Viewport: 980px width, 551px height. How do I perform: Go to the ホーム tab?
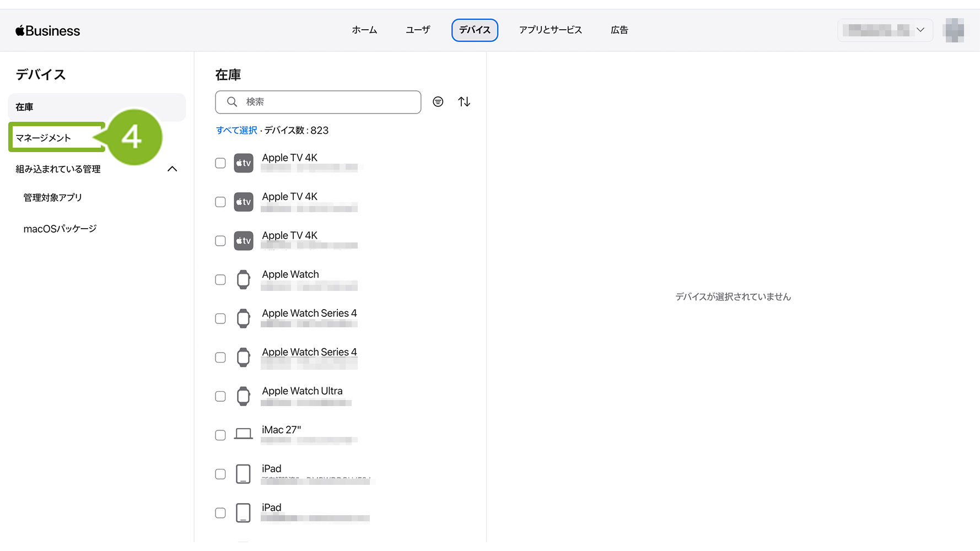pyautogui.click(x=364, y=30)
